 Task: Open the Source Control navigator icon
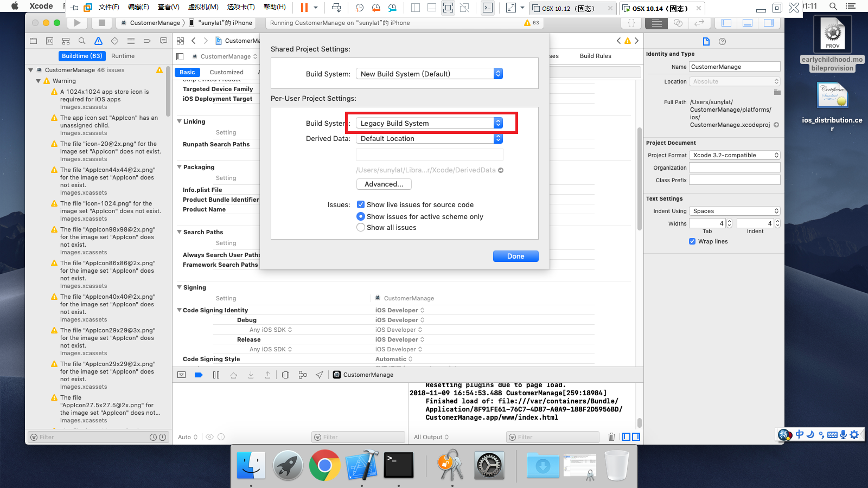click(x=49, y=41)
